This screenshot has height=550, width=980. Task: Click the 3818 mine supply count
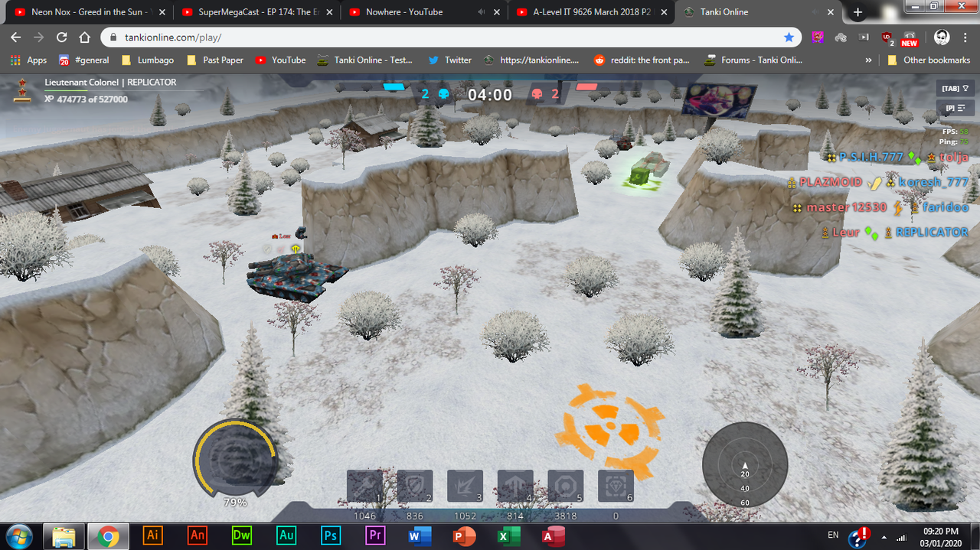click(x=566, y=516)
